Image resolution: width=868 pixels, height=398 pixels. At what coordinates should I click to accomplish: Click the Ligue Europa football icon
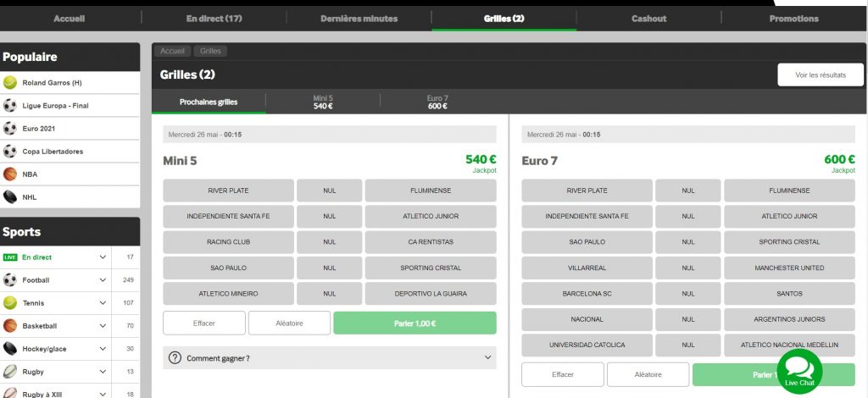(x=10, y=106)
